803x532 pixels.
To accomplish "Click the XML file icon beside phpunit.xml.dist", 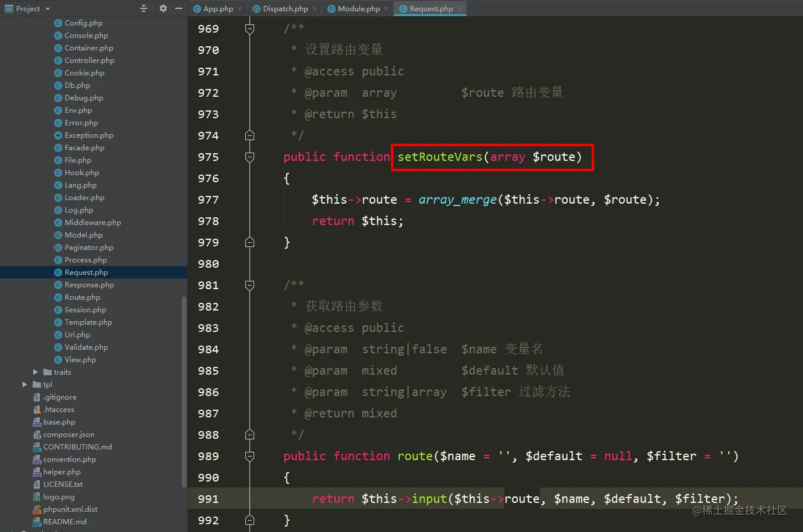I will click(x=37, y=509).
